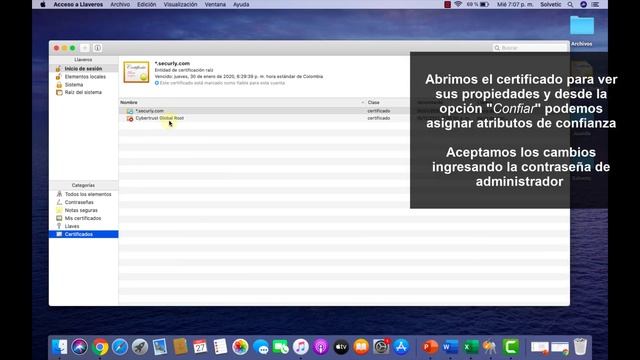Screen dimensions: 640x360
Task: Open the Trash in the dock
Action: 580,347
